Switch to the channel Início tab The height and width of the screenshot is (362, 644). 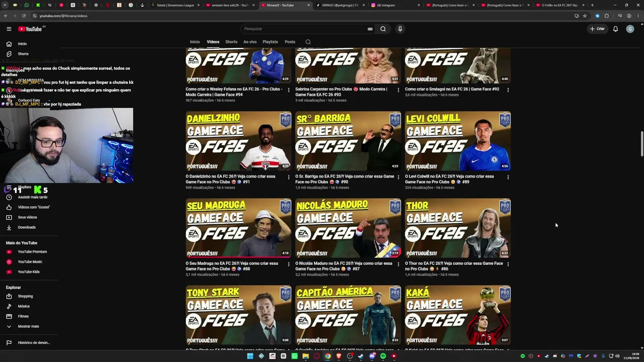[x=195, y=42]
